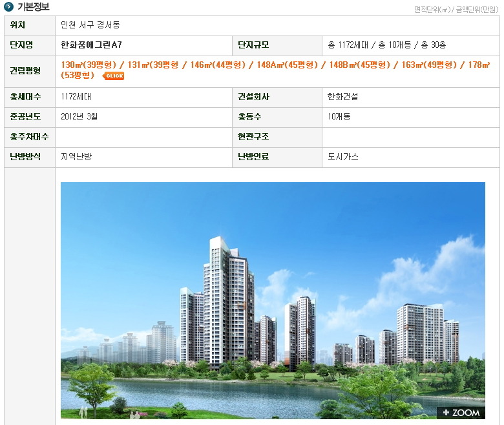Click the 건설회사 column label

click(253, 96)
